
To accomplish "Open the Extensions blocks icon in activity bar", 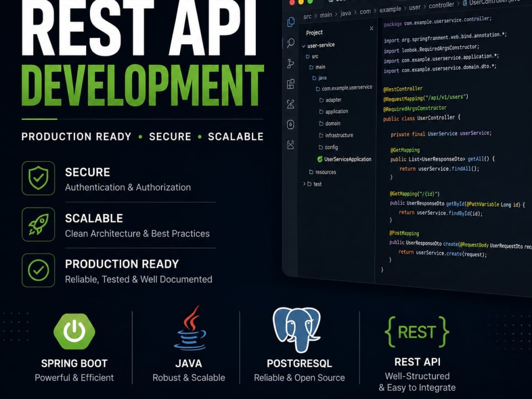I will (290, 84).
